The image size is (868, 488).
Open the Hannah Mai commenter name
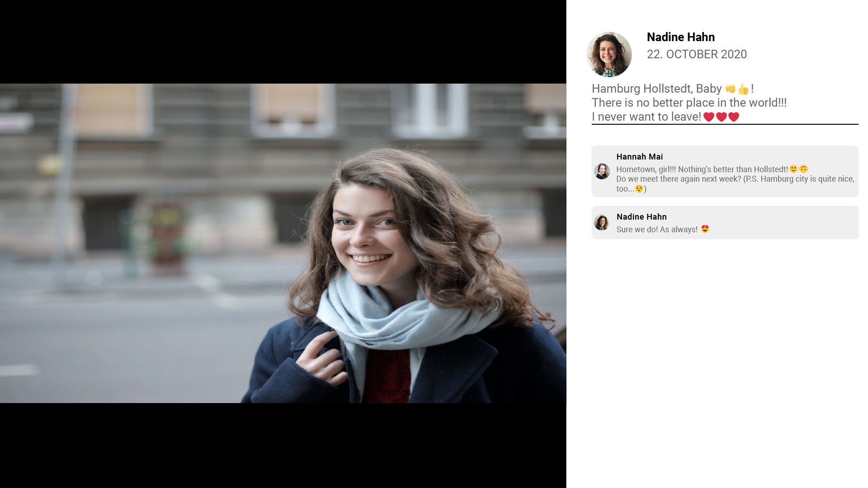[x=640, y=157]
